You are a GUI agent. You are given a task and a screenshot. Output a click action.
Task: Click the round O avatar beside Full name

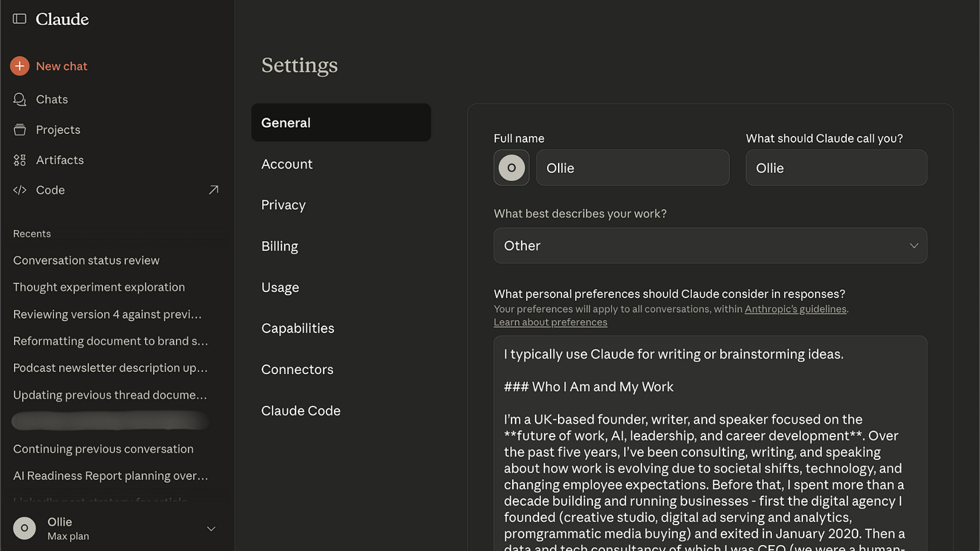pyautogui.click(x=512, y=168)
